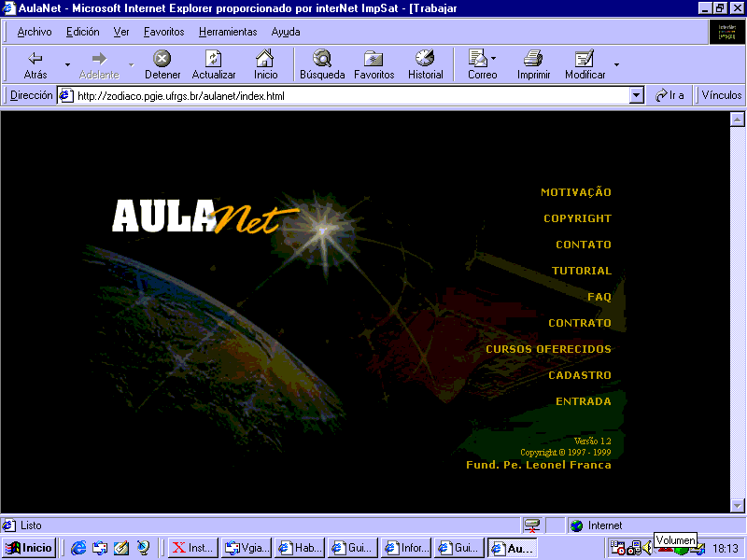
Task: Click the Imprimir printer icon
Action: coord(533,59)
